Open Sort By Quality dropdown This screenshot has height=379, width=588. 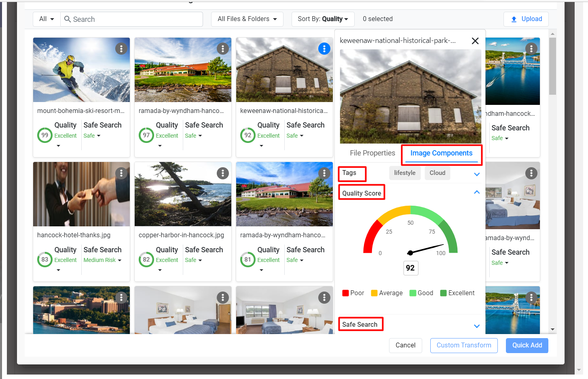tap(323, 19)
